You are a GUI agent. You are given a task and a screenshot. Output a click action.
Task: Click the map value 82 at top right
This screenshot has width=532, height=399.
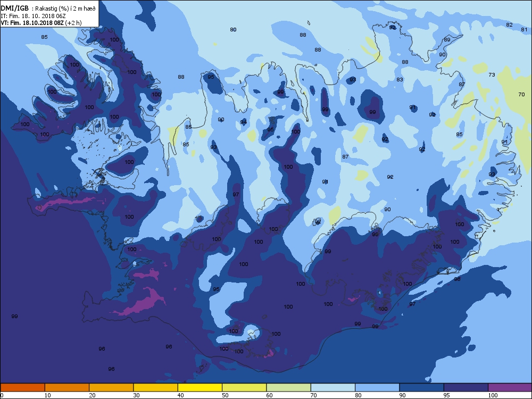[x=509, y=25]
